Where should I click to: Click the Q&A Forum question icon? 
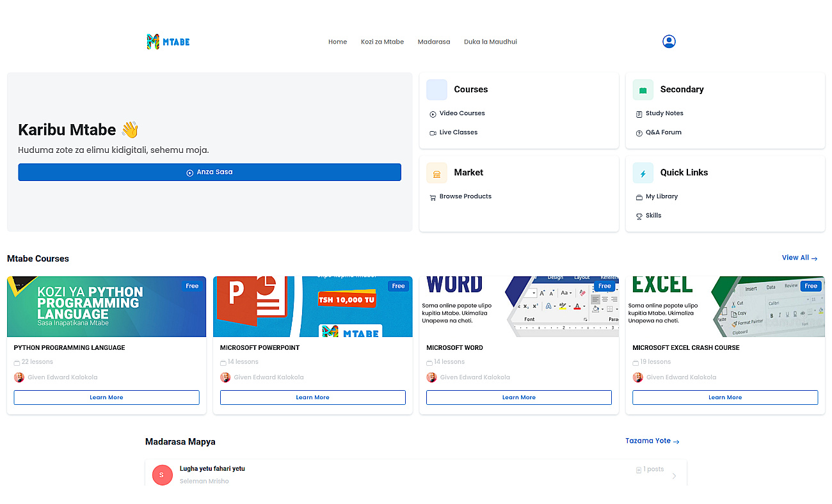(639, 133)
